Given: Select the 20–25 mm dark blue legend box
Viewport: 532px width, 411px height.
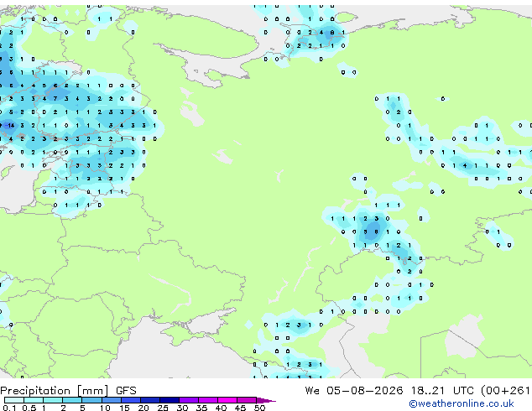Looking at the screenshot, I should (149, 400).
